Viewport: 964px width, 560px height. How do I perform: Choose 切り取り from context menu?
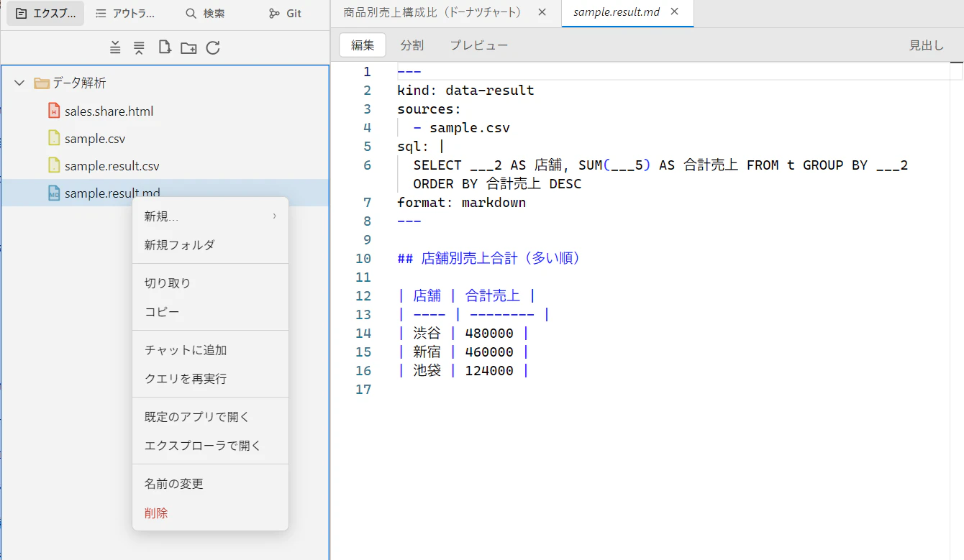pos(210,283)
